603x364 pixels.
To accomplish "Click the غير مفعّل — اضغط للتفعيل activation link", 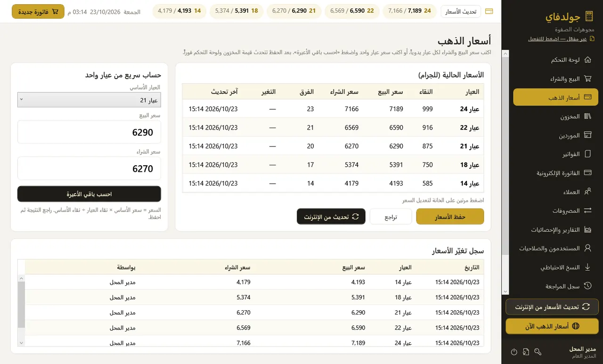I will coord(558,39).
